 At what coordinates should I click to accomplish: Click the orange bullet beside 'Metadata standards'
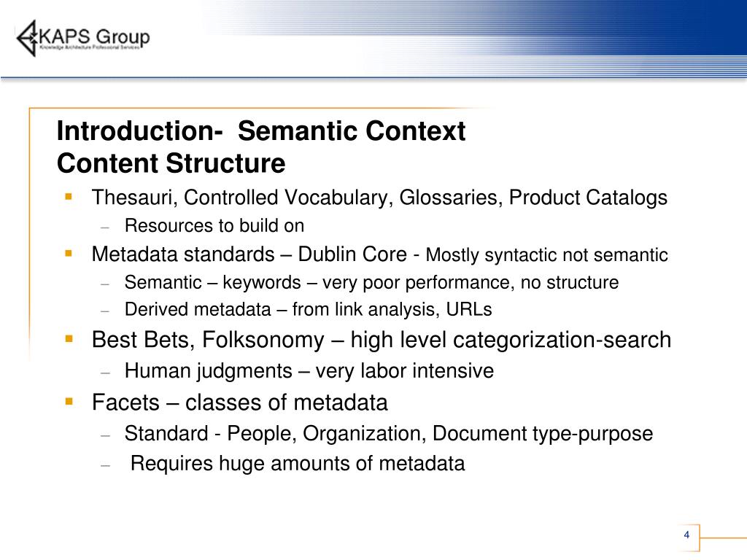(69, 253)
